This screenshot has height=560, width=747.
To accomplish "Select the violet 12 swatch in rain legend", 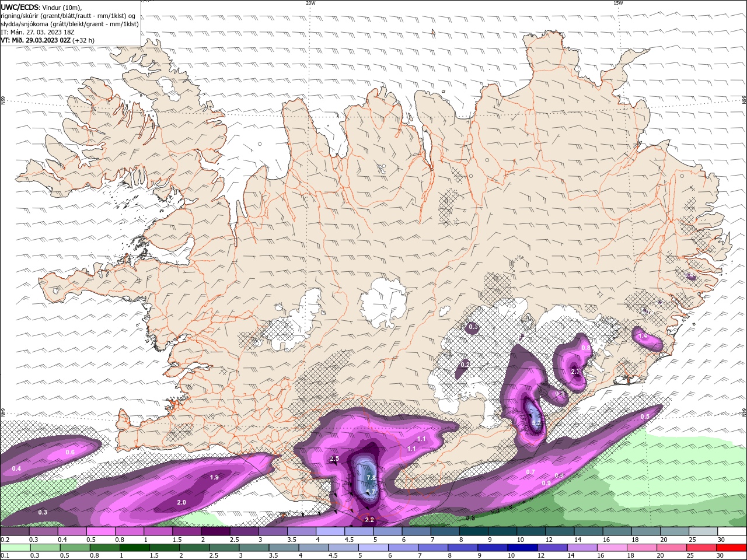I will tap(552, 548).
